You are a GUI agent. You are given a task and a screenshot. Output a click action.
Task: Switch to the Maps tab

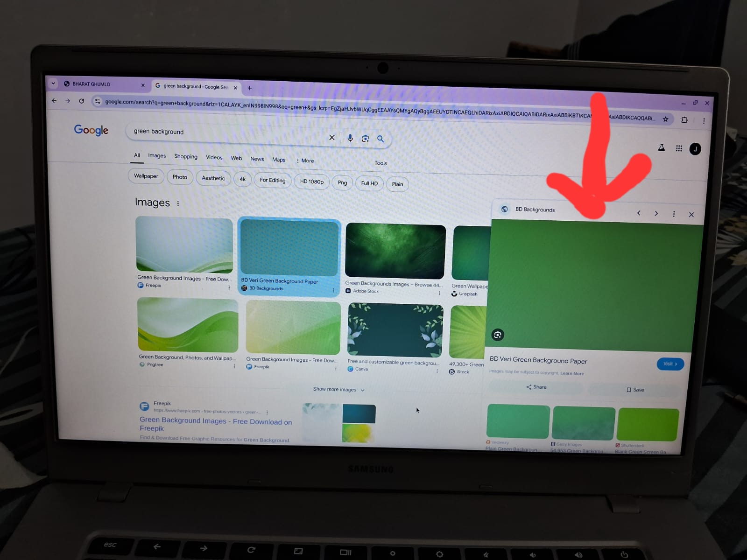279,160
